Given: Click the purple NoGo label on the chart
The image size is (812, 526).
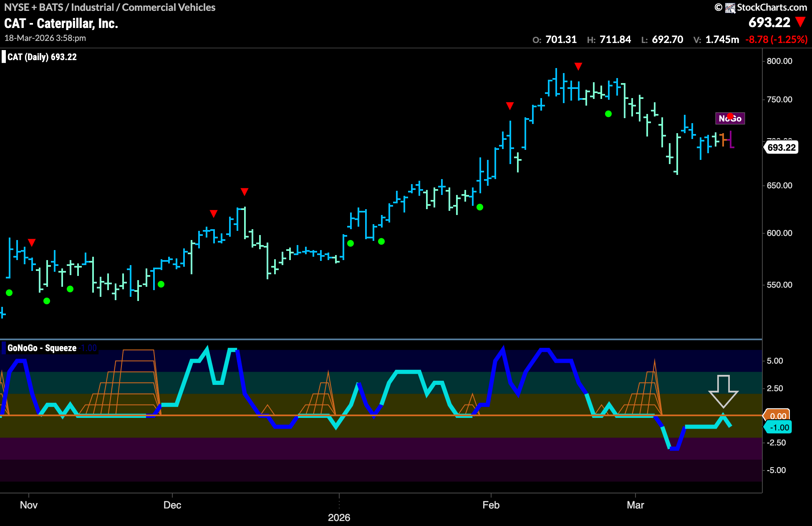Looking at the screenshot, I should (x=730, y=119).
